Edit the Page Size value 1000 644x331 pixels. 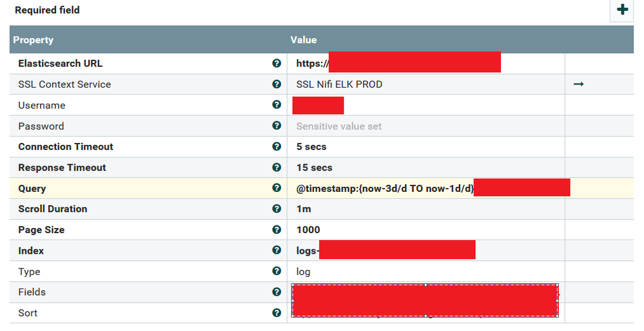pyautogui.click(x=308, y=230)
